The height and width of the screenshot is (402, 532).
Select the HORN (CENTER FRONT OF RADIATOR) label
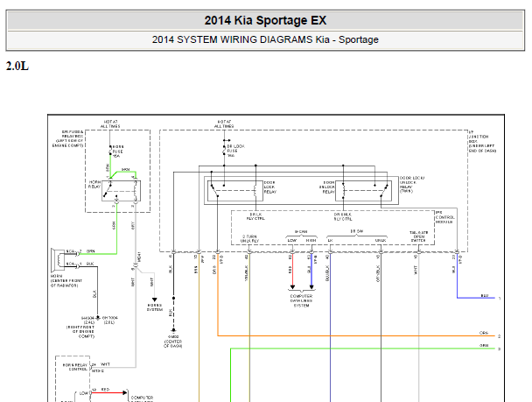coord(66,281)
